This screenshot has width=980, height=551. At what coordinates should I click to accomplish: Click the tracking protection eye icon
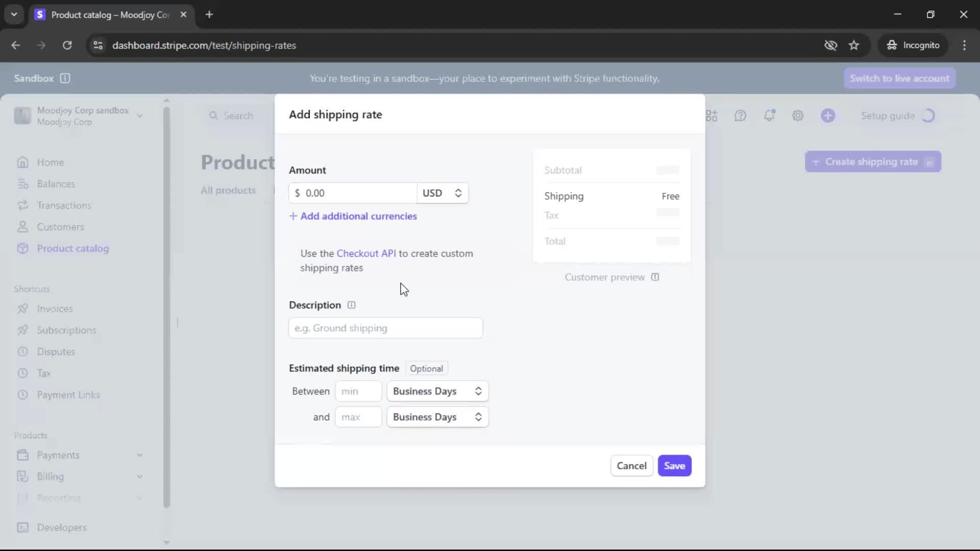(830, 45)
